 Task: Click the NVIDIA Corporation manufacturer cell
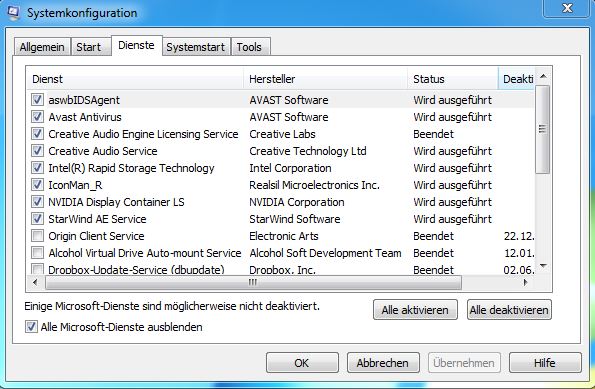pyautogui.click(x=297, y=202)
